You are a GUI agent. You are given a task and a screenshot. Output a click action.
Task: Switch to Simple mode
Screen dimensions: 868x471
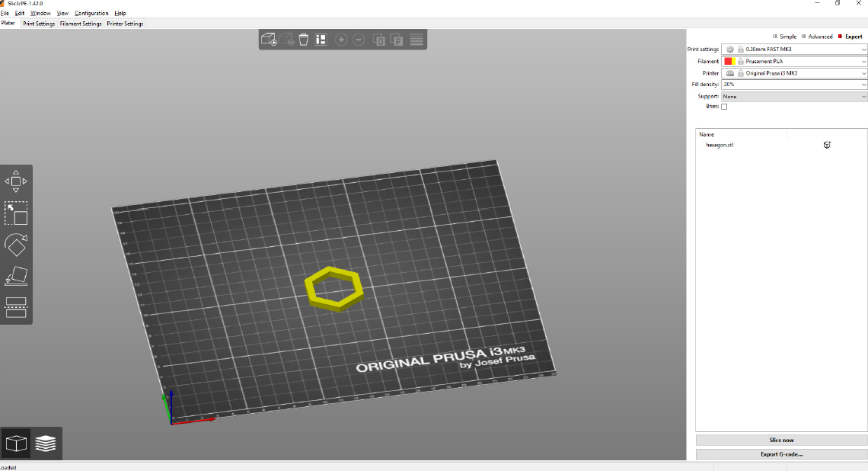pos(785,37)
